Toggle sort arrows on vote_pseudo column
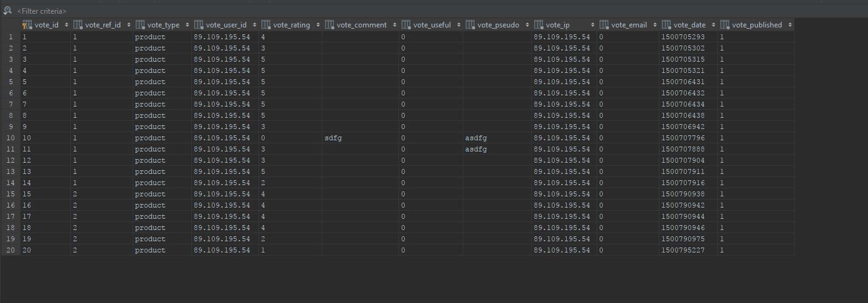The image size is (868, 303). (527, 25)
